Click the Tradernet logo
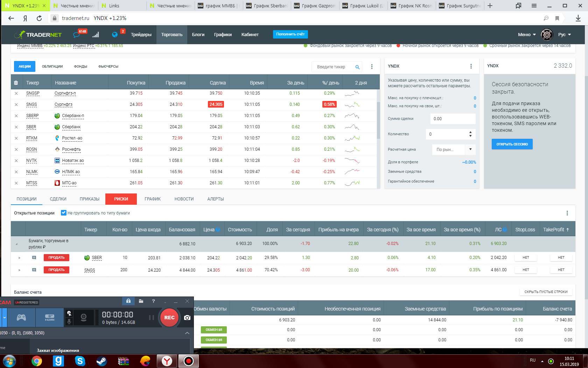Screen dimensions: 588x368 38,34
